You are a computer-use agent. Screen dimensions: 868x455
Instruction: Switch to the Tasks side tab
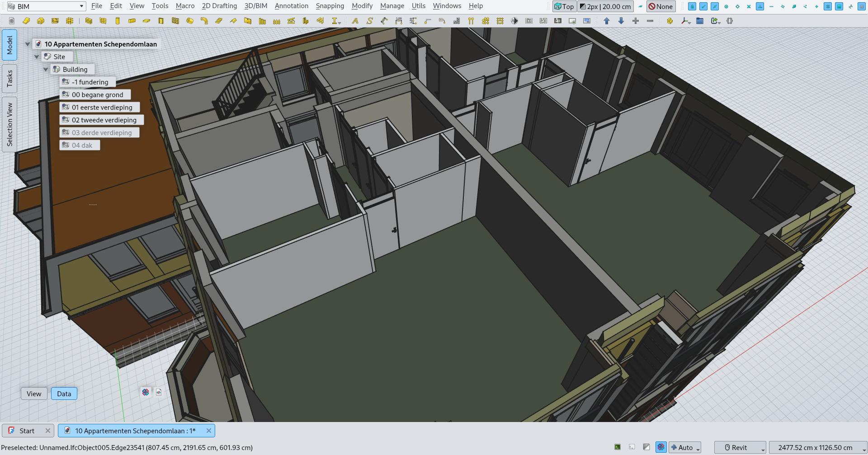click(x=9, y=79)
